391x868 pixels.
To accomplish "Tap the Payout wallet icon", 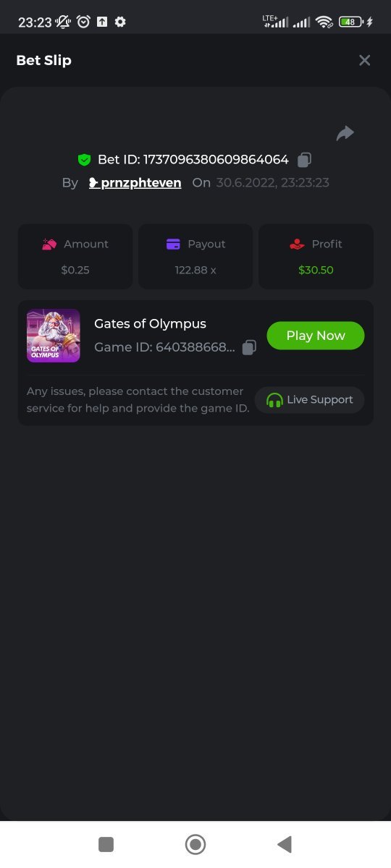I will pyautogui.click(x=173, y=244).
